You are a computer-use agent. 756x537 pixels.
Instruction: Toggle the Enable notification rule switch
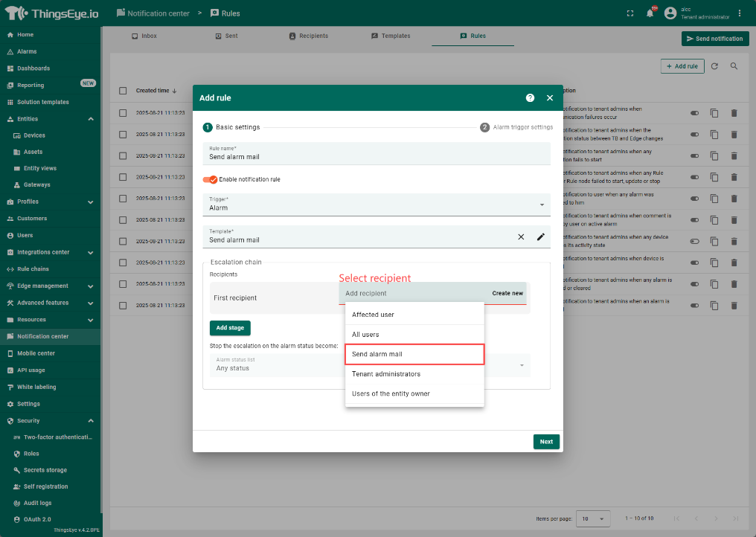click(210, 179)
